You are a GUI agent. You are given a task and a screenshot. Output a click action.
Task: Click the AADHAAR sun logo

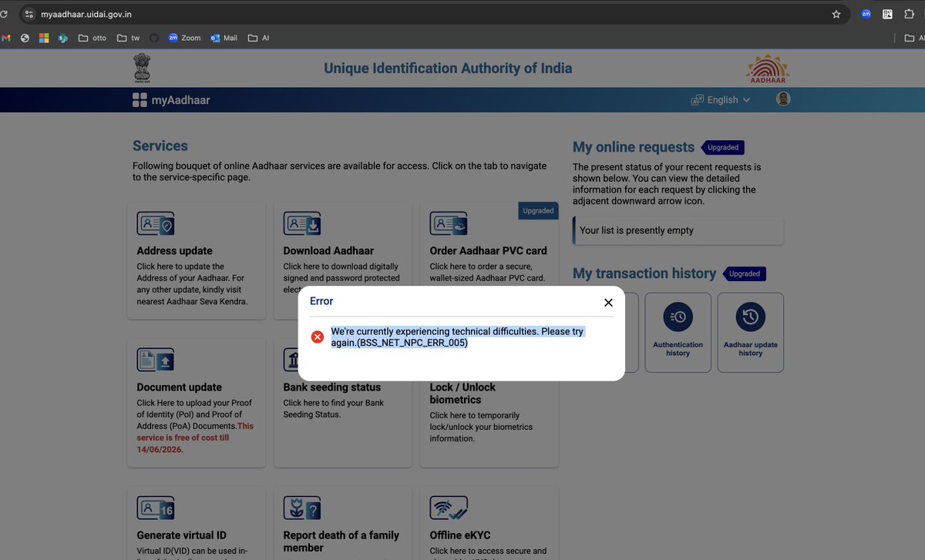tap(768, 69)
